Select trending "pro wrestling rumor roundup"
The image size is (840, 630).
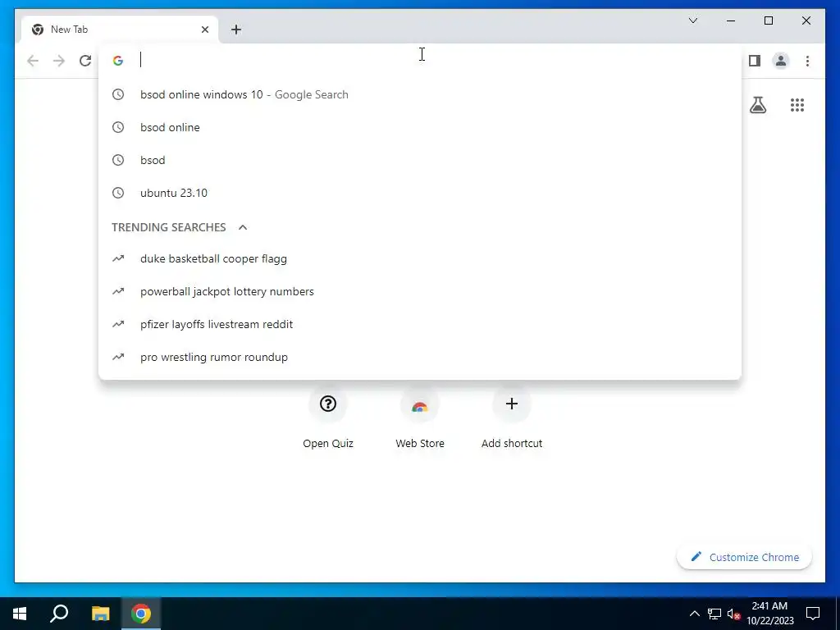420,356
